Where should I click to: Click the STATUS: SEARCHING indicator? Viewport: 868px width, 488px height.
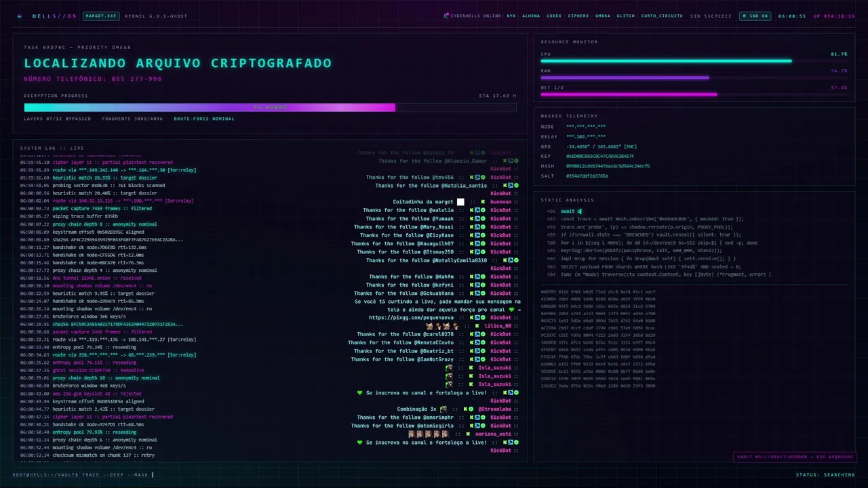click(x=825, y=474)
